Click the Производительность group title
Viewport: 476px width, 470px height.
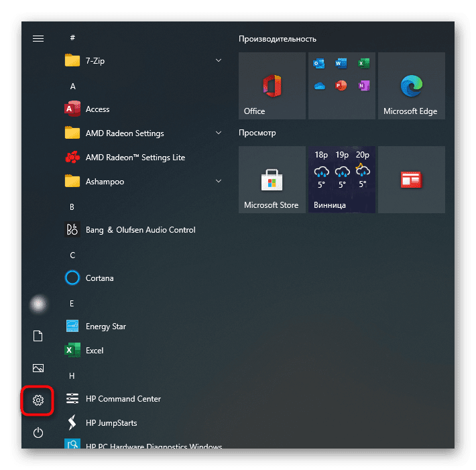click(278, 39)
